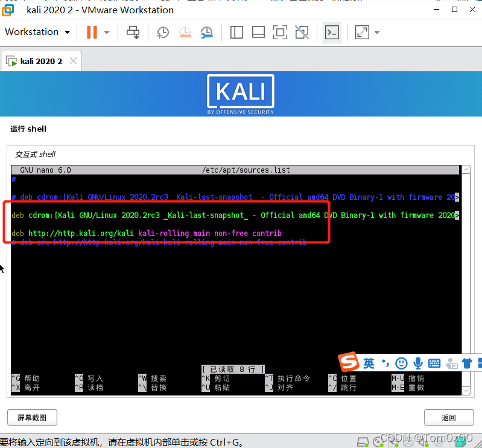The height and width of the screenshot is (448, 482).
Task: Click the 离开 exit shortcut in nano
Action: (x=26, y=388)
